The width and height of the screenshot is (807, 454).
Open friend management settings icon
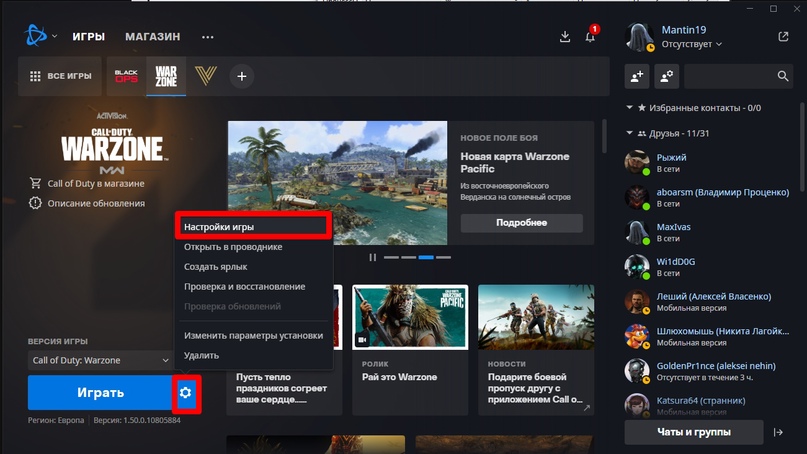[666, 77]
